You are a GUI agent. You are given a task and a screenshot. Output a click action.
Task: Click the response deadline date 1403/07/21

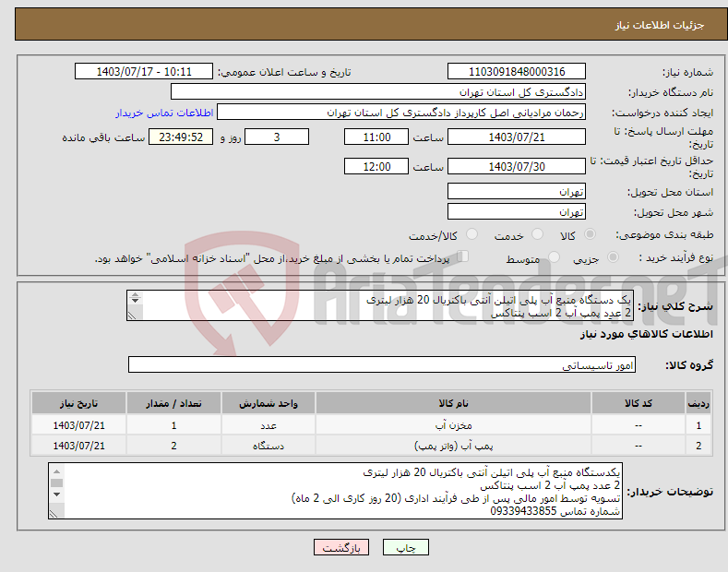click(x=517, y=137)
